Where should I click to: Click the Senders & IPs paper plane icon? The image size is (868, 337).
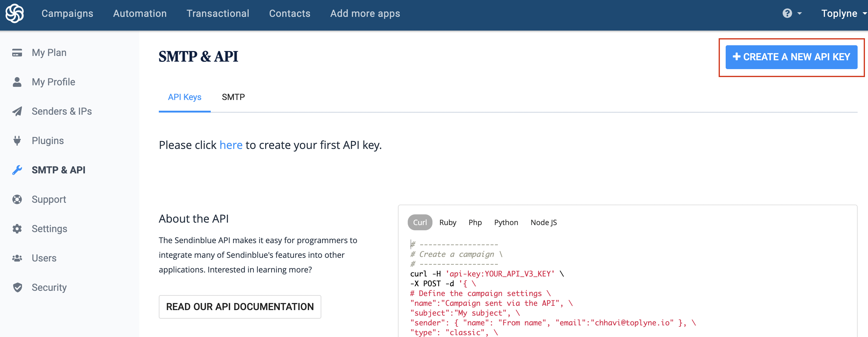coord(17,111)
